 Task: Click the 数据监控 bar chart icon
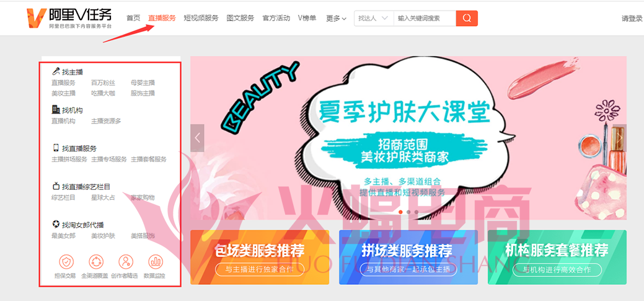[156, 261]
